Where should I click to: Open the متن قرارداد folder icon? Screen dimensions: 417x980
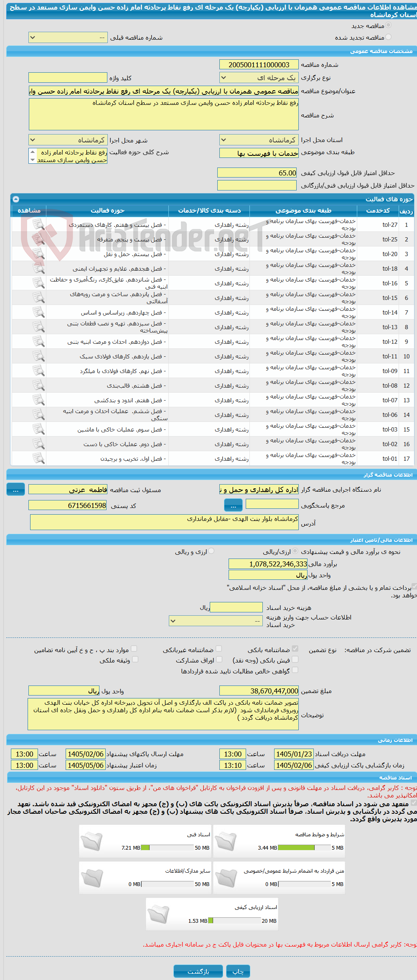[226, 878]
